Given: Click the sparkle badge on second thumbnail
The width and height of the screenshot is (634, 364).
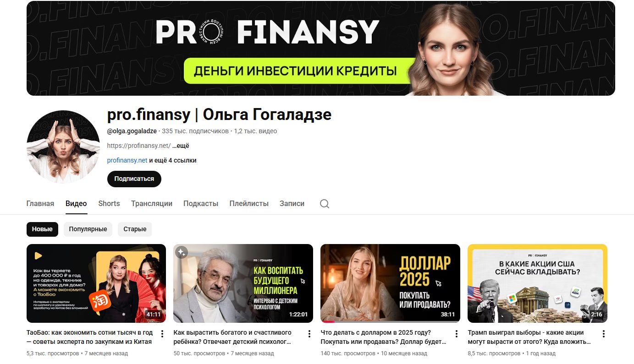Looking at the screenshot, I should (182, 252).
